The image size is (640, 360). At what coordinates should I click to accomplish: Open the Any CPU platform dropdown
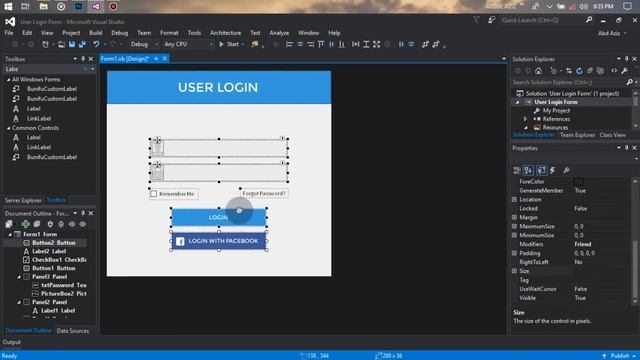pyautogui.click(x=188, y=44)
